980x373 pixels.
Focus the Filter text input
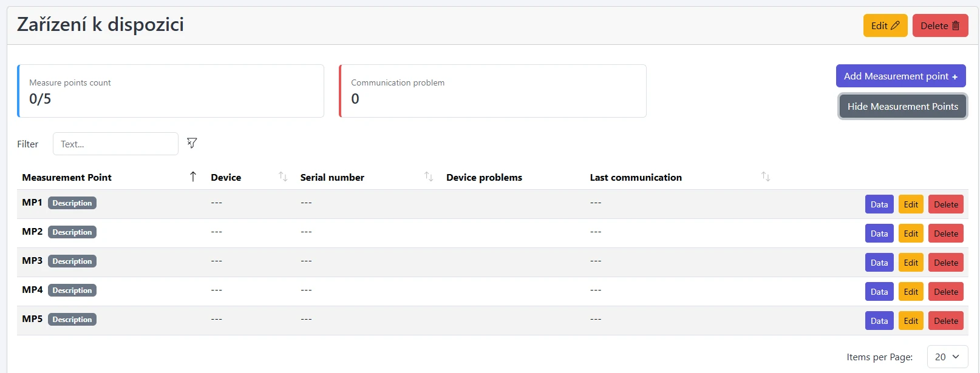(x=115, y=144)
